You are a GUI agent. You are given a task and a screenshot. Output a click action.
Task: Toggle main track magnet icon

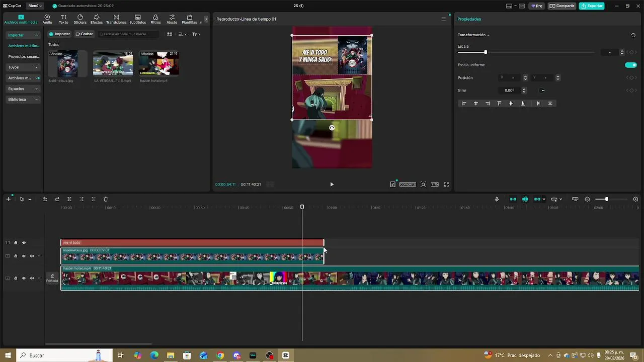pyautogui.click(x=513, y=199)
